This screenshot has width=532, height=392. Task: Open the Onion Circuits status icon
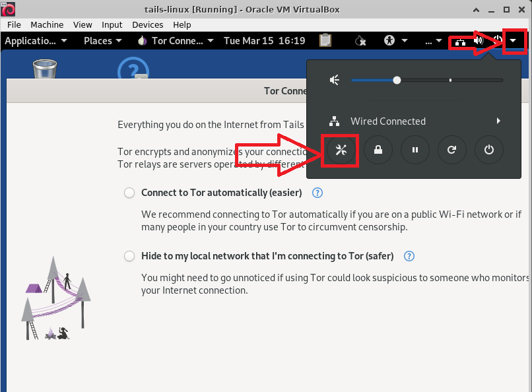[x=360, y=41]
